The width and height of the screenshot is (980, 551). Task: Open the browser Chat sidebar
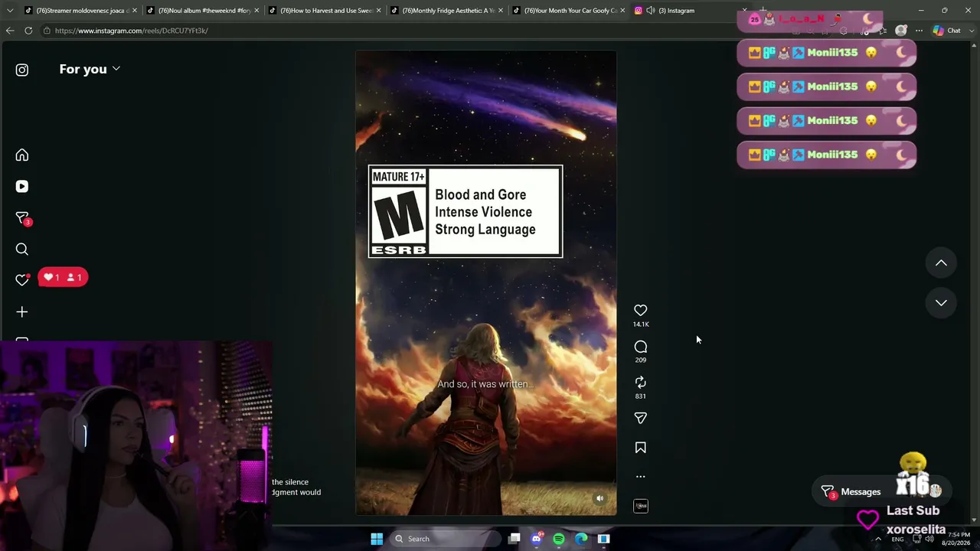(947, 31)
